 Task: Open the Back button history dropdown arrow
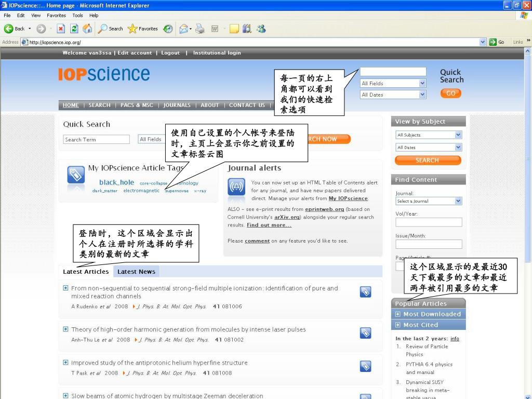coord(30,29)
